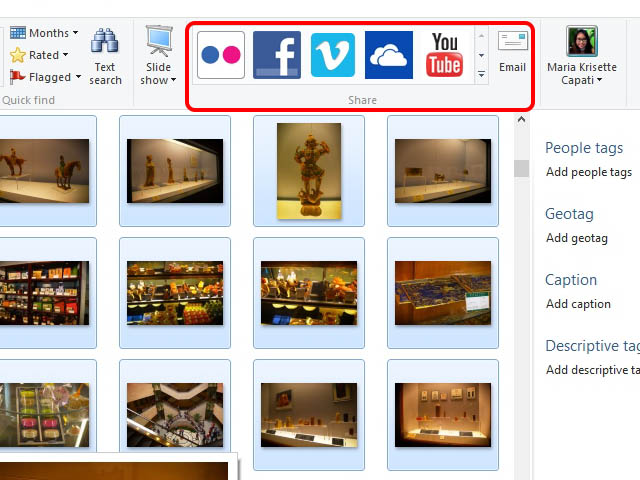Select the gallery with framed pictures photo
The image size is (640, 480).
pos(309,415)
